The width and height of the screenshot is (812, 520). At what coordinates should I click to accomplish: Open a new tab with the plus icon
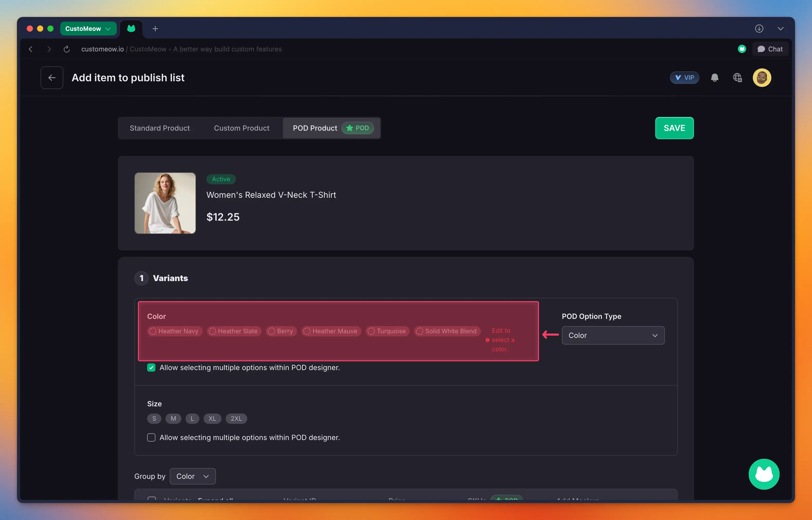point(155,29)
